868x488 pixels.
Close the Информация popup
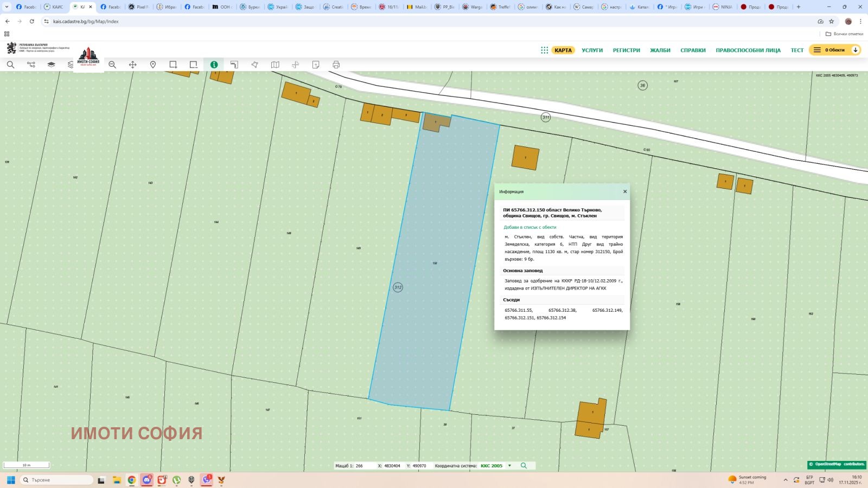pos(625,191)
